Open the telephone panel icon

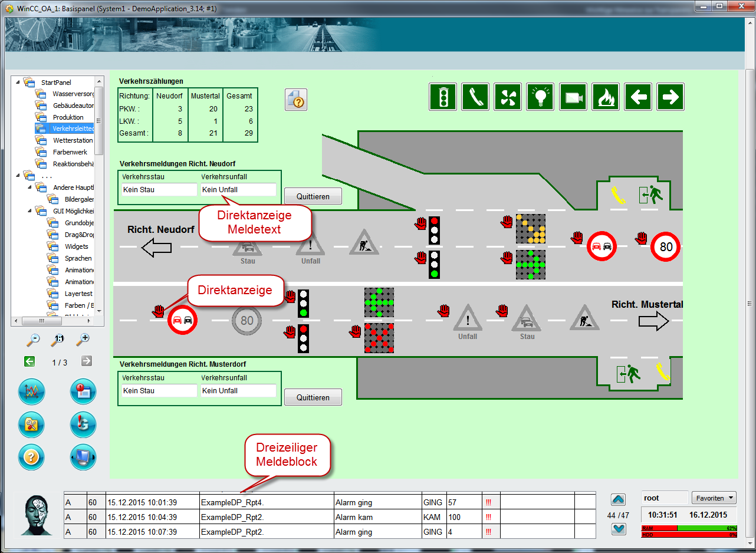coord(475,97)
